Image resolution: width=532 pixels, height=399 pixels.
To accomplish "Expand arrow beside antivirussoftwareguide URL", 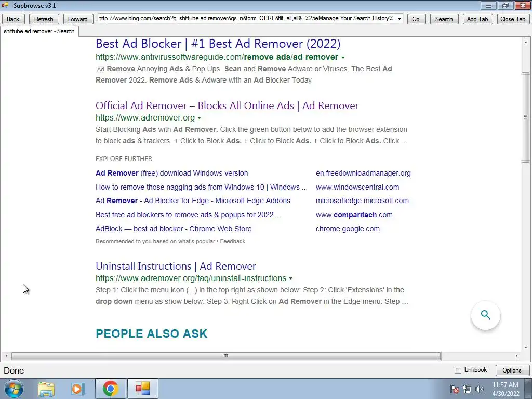I will tap(343, 57).
